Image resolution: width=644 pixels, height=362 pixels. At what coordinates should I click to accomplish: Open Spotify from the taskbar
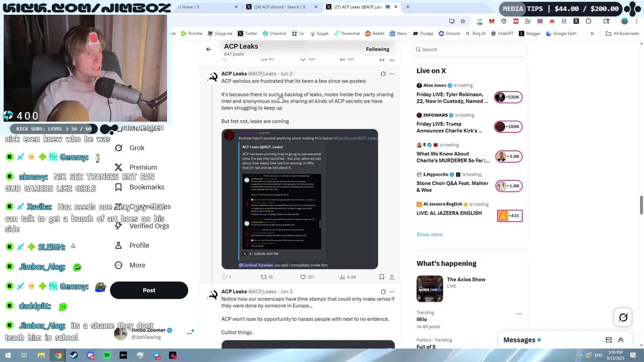[x=107, y=355]
